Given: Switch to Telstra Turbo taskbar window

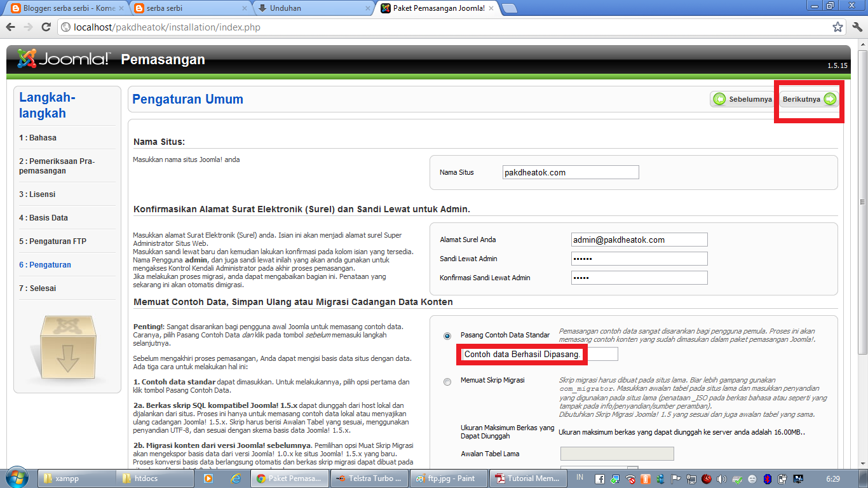Looking at the screenshot, I should [370, 478].
